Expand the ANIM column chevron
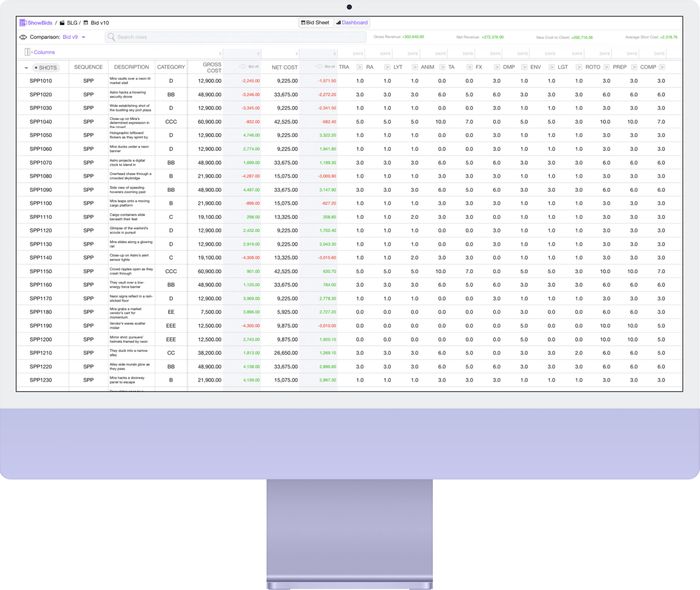This screenshot has width=700, height=590. coord(442,67)
